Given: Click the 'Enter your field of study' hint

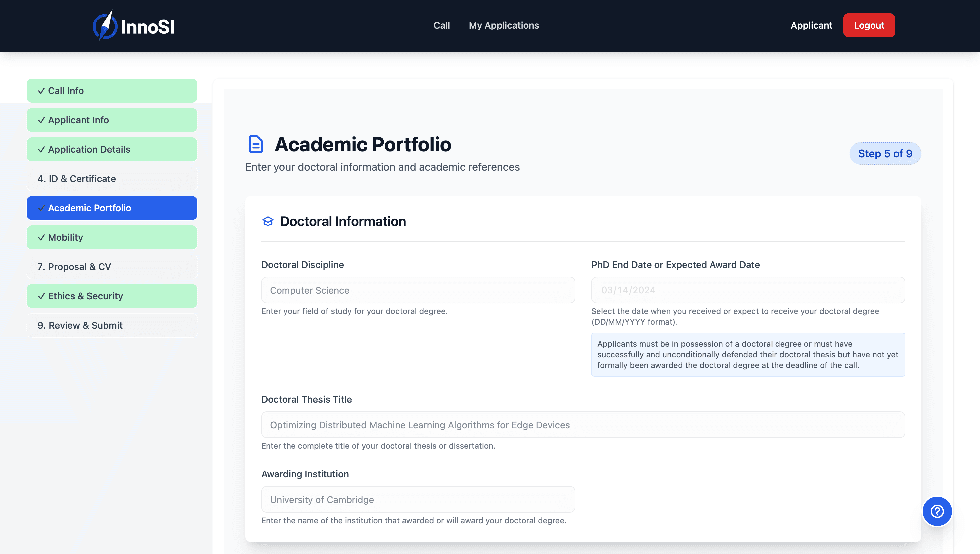Looking at the screenshot, I should click(x=354, y=311).
